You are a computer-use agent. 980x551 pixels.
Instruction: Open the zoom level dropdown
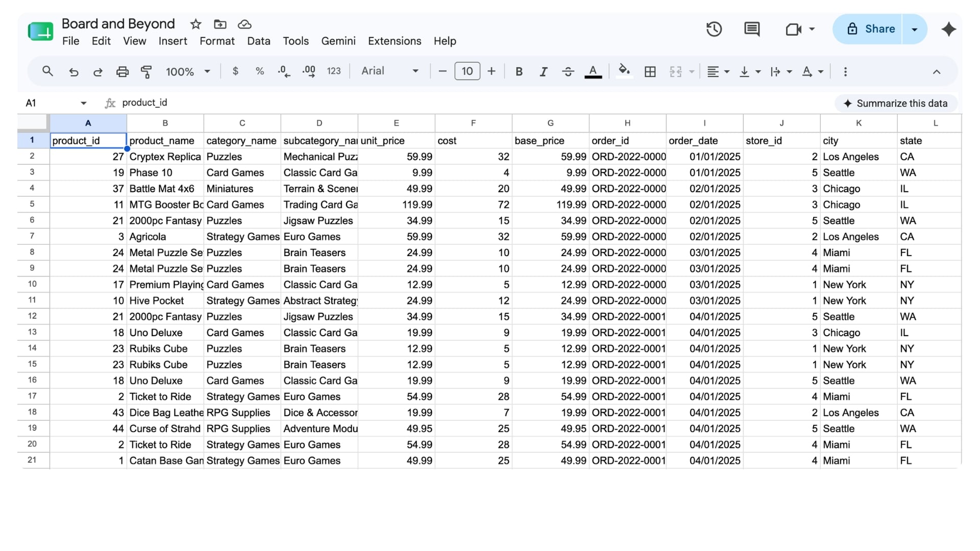[x=188, y=72]
